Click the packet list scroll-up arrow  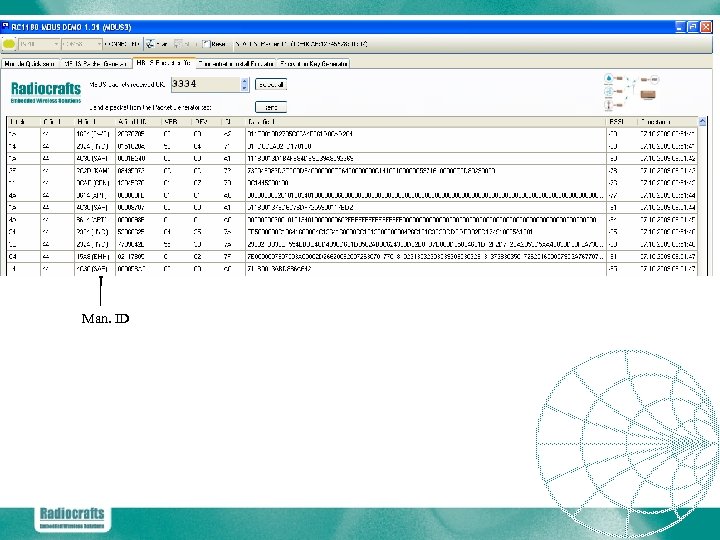(x=702, y=122)
